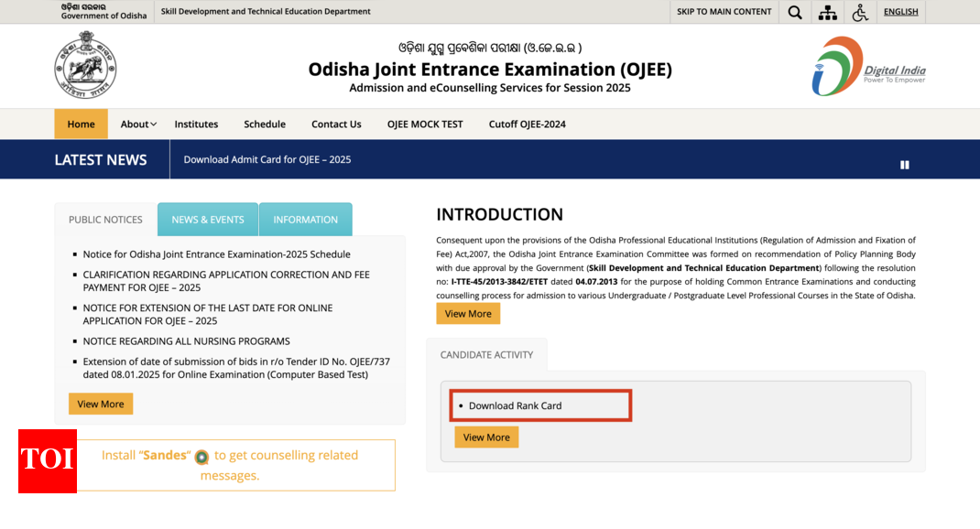Click the Odisha government emblem logo

point(85,64)
